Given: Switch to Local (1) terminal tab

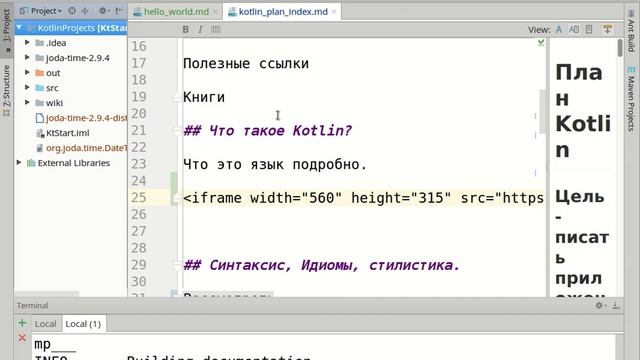Looking at the screenshot, I should (83, 324).
